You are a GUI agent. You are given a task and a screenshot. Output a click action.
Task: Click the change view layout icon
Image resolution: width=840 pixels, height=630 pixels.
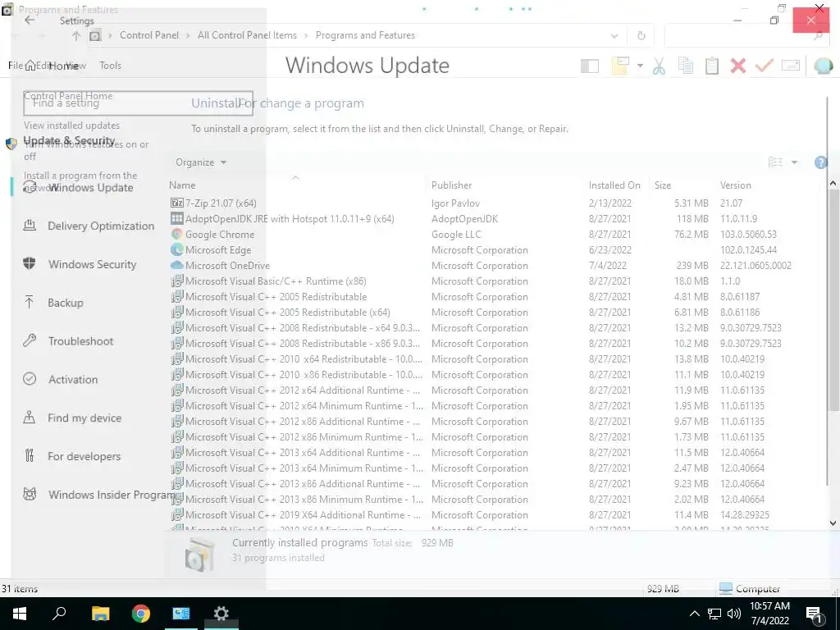[x=775, y=162]
